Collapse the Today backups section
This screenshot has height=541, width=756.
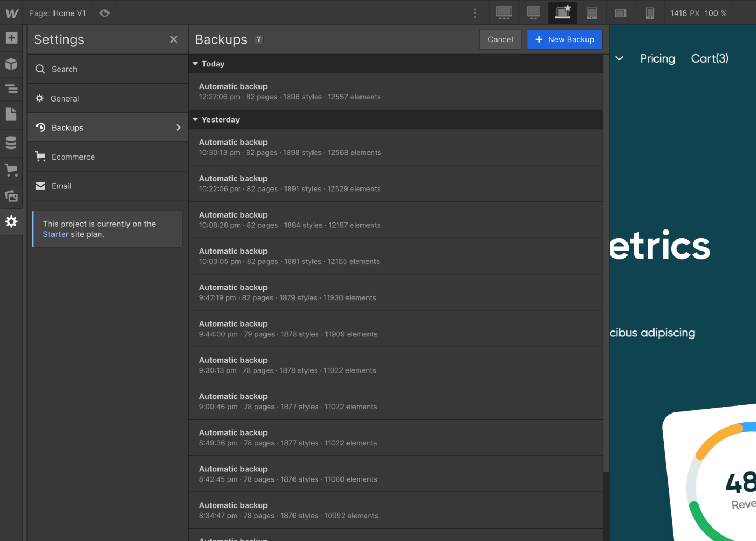[195, 64]
